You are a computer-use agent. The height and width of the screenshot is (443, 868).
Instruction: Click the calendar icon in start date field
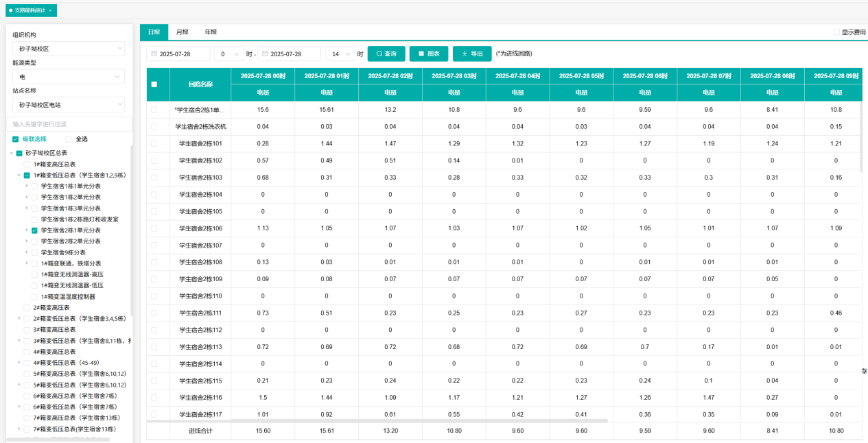154,54
